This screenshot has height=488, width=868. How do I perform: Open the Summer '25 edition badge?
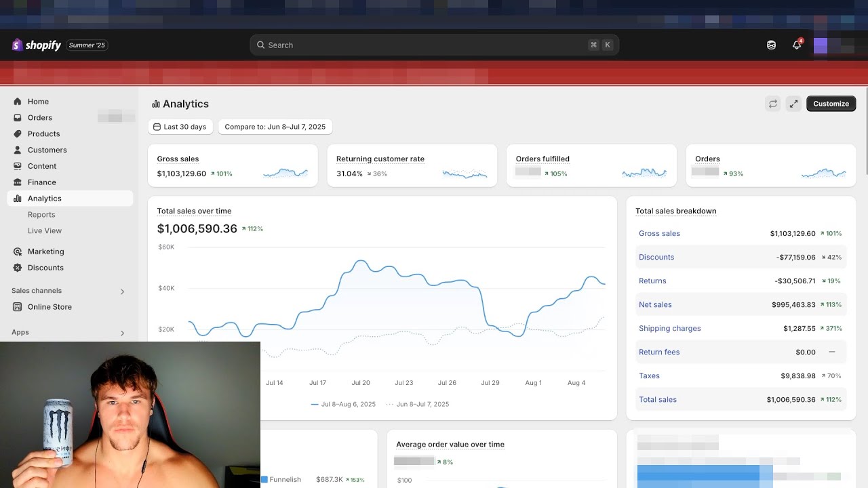pyautogui.click(x=87, y=45)
